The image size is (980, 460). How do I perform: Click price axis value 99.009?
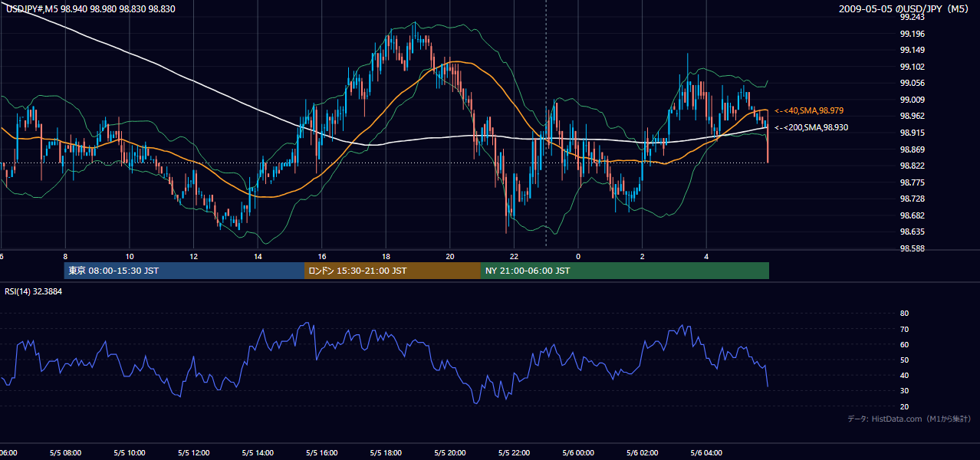click(x=912, y=100)
